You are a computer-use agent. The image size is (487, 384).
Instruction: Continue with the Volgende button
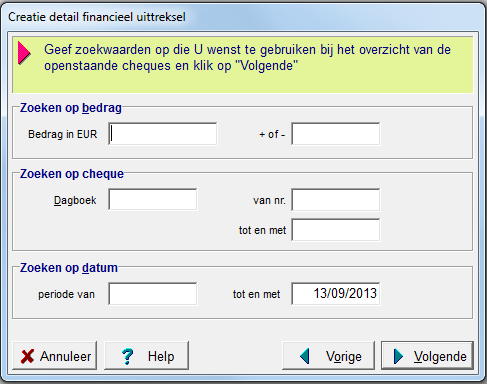pyautogui.click(x=427, y=356)
